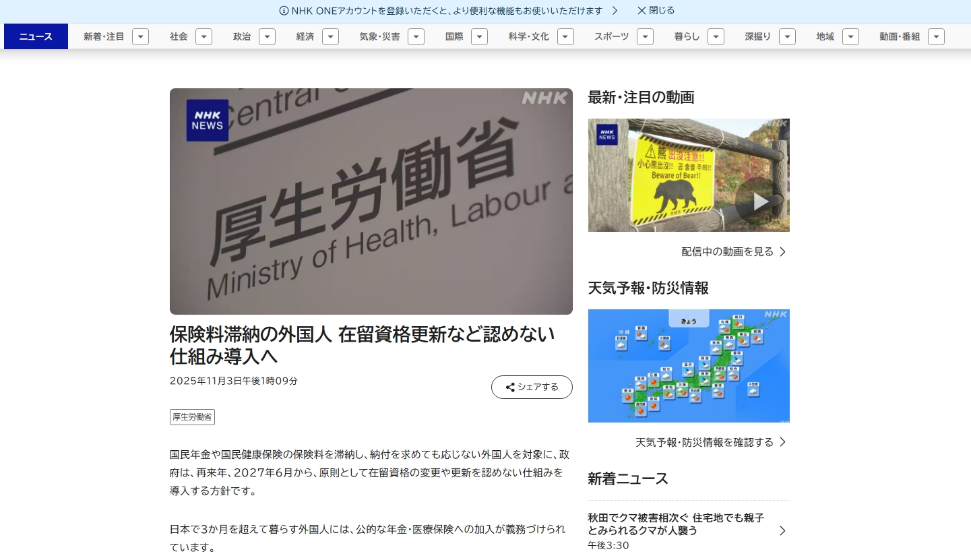The image size is (971, 560).
Task: Select the 経済 menu item
Action: pos(305,37)
